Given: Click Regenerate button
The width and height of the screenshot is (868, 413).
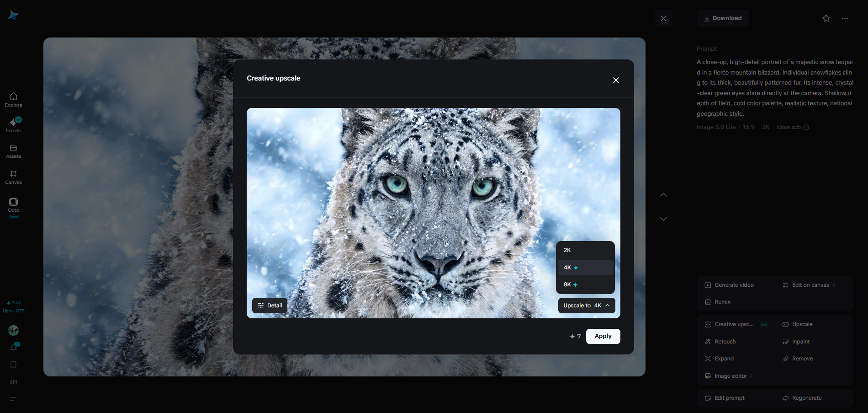Looking at the screenshot, I should pos(802,398).
